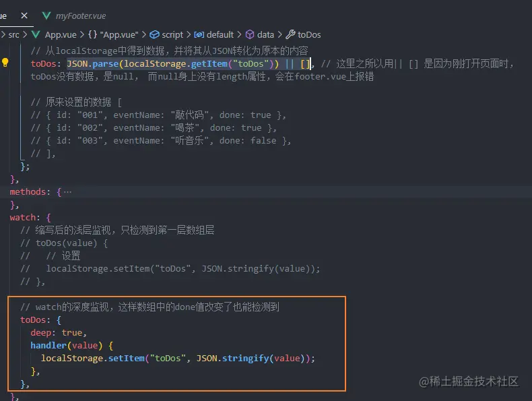Click the commented toDos(value) line
This screenshot has width=532, height=401.
(64, 243)
